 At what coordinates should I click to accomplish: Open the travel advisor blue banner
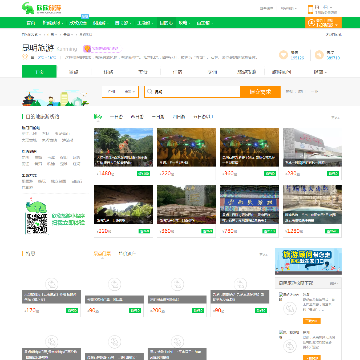point(308,261)
